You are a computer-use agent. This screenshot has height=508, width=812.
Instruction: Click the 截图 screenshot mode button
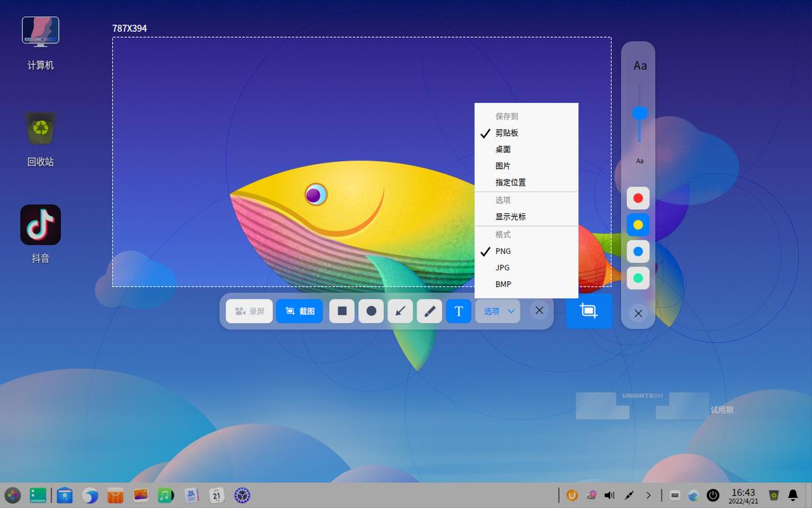click(x=299, y=311)
